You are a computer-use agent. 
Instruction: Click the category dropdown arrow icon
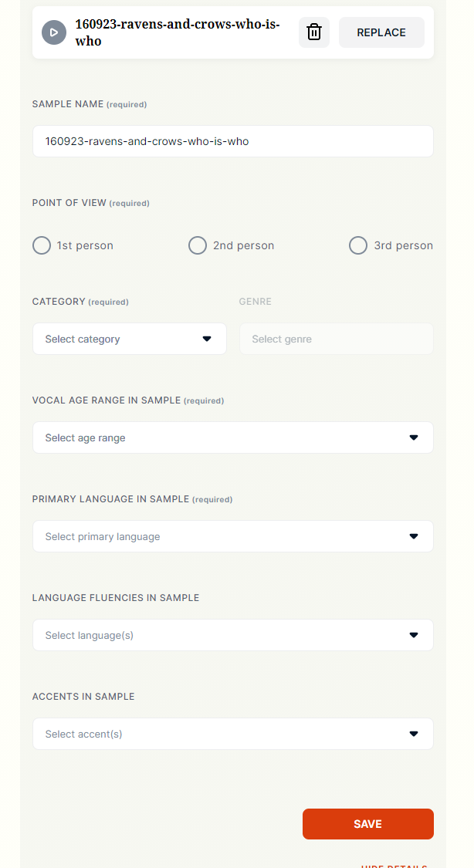207,339
